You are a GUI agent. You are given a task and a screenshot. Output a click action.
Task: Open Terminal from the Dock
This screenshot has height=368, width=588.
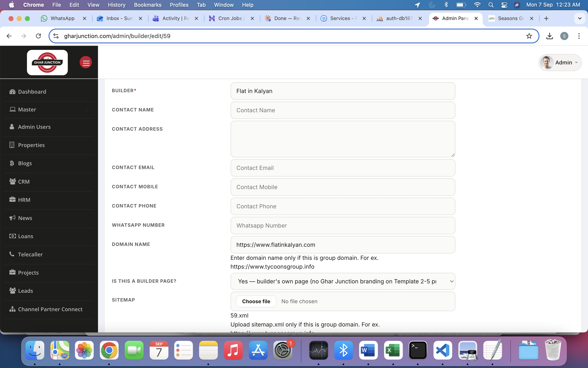[x=418, y=350]
